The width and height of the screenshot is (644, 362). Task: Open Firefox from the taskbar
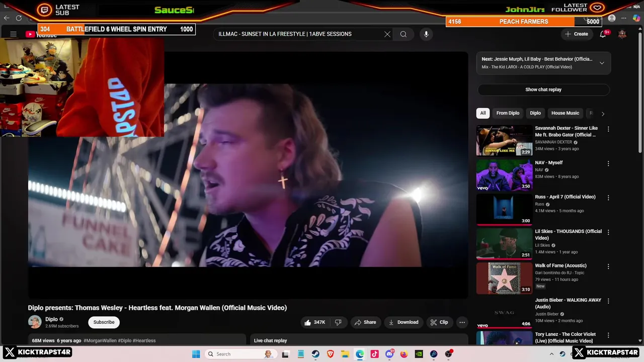[x=404, y=354]
